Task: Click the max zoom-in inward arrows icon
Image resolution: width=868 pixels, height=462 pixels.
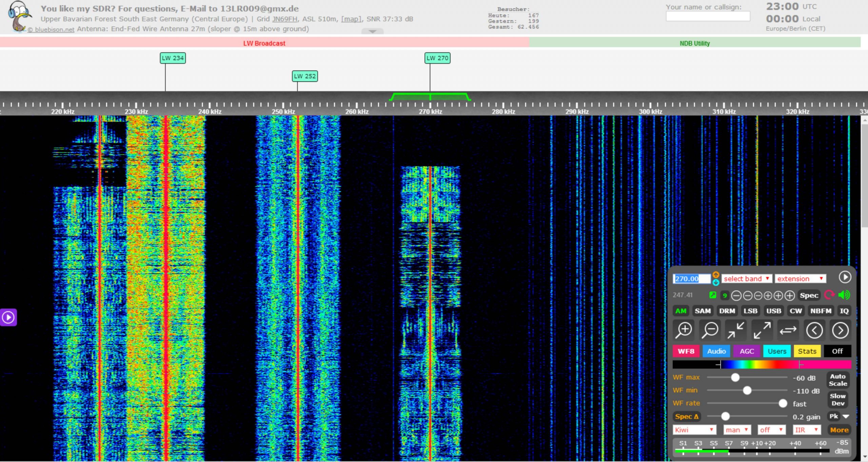Action: click(735, 330)
